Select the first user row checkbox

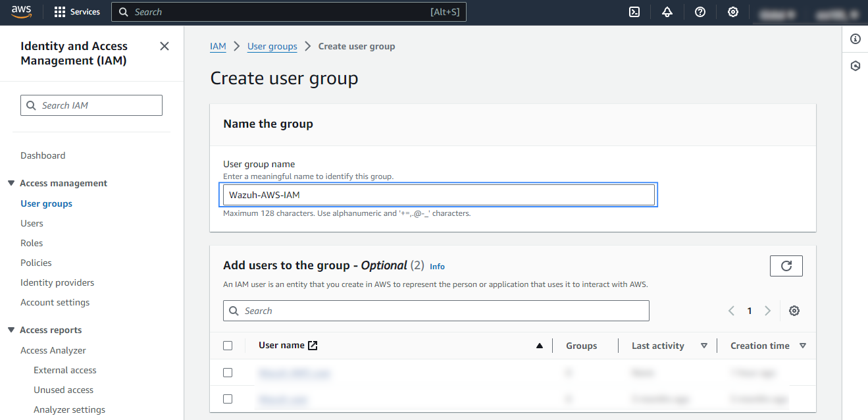(x=228, y=372)
